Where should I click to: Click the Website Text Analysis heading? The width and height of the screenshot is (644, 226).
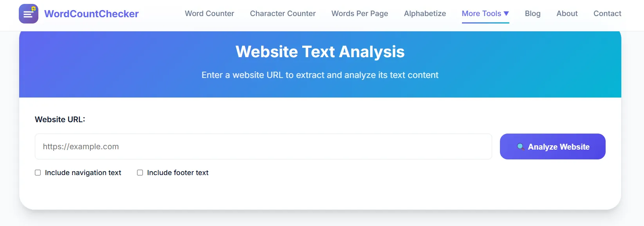[x=320, y=52]
